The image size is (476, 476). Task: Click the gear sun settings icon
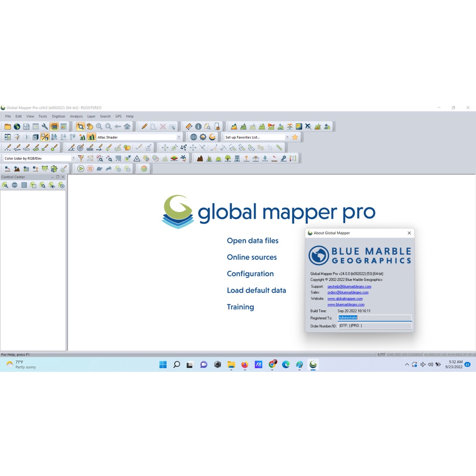(203, 137)
